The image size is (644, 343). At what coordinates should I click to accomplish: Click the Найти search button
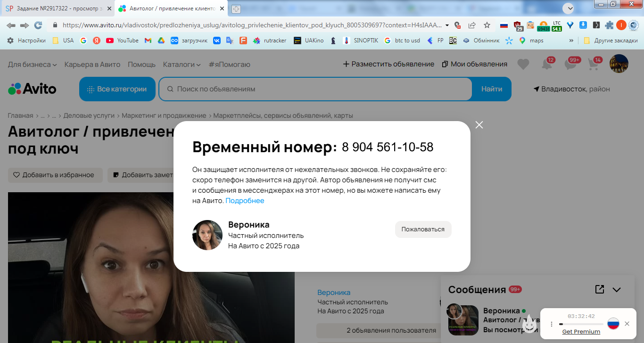pyautogui.click(x=492, y=89)
